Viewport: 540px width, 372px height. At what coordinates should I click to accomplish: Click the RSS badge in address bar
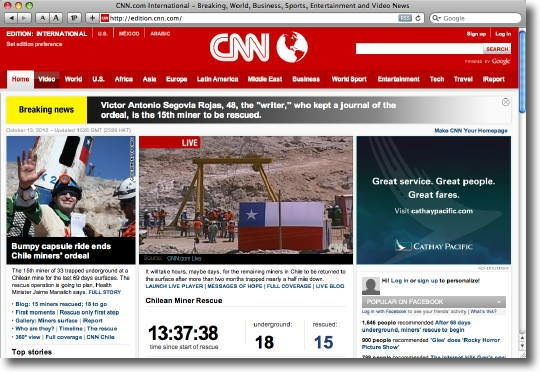[405, 18]
